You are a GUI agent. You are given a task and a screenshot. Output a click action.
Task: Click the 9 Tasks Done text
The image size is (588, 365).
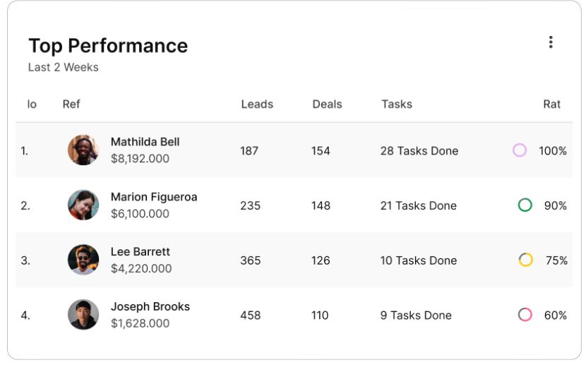coord(416,316)
